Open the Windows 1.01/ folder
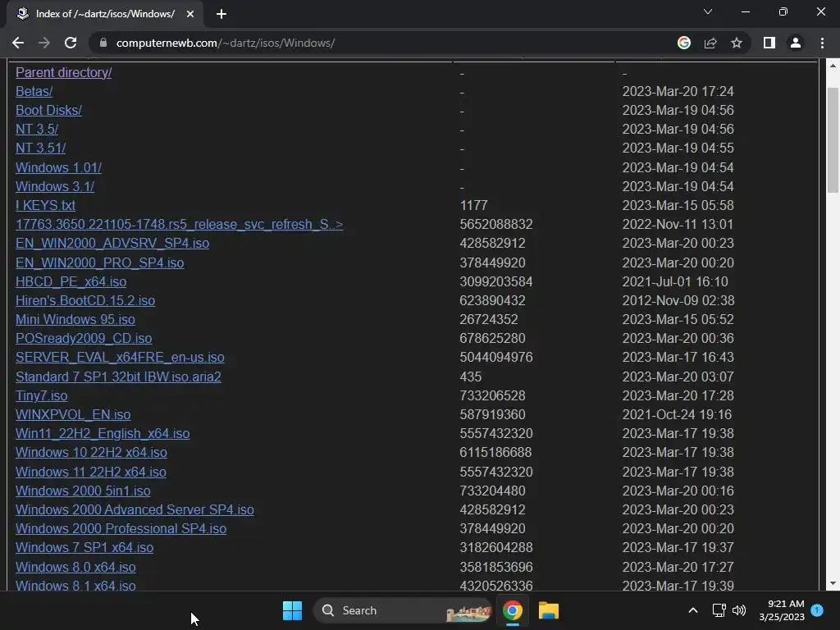The image size is (840, 630). pos(59,167)
